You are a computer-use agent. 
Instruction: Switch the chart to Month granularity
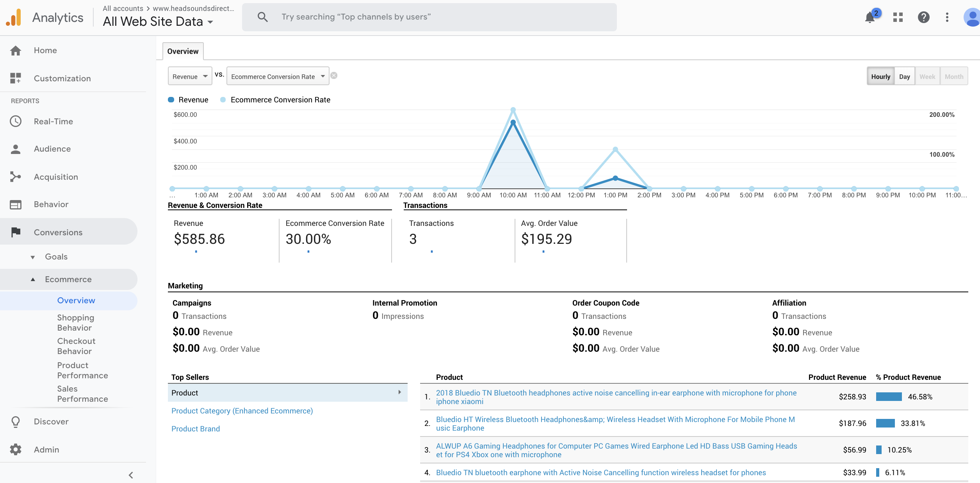click(954, 76)
